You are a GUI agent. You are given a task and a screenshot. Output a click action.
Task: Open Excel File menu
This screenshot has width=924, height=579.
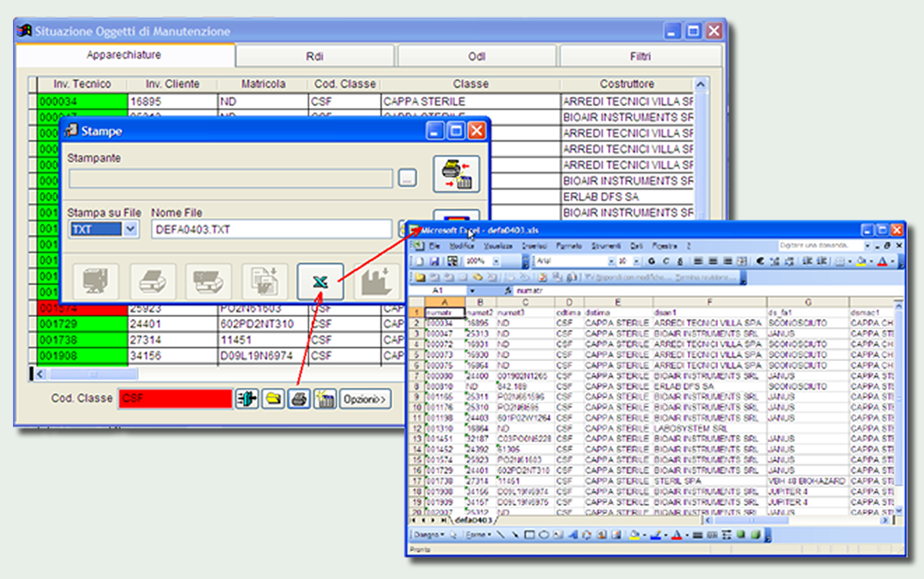coord(434,246)
